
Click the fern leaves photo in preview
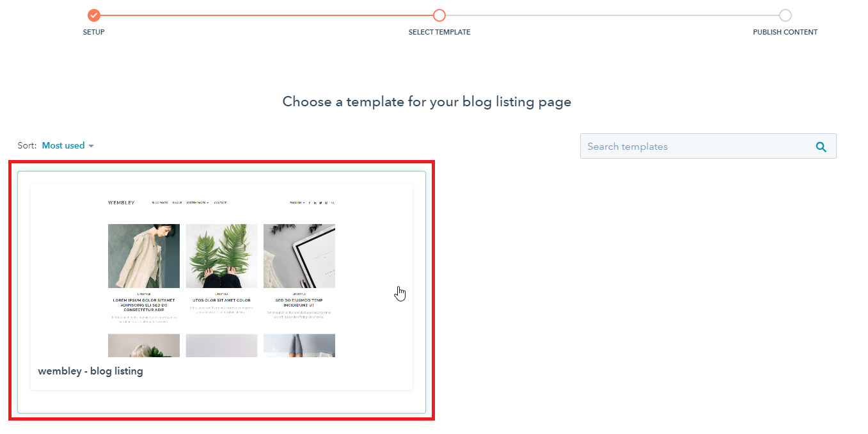point(221,256)
